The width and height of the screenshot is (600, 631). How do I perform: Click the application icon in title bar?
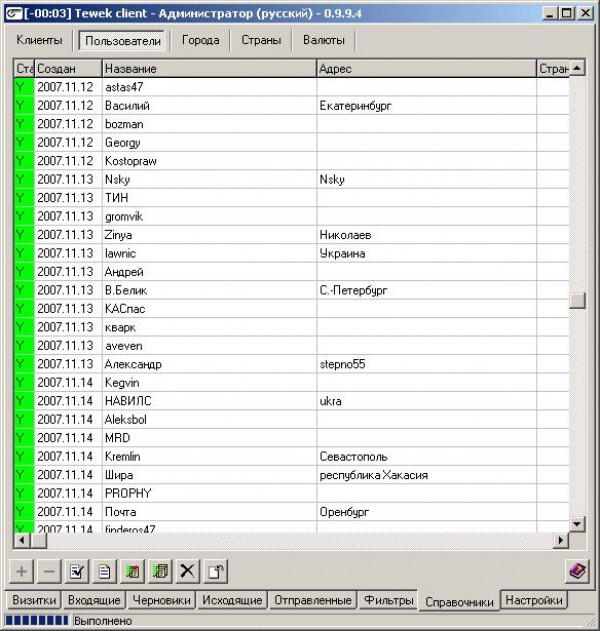[14, 13]
